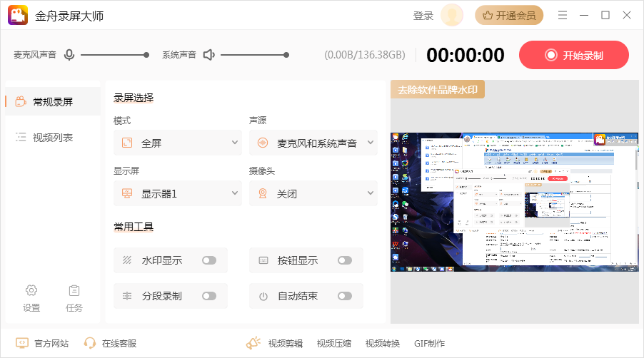Enable the watermark display toggle
The width and height of the screenshot is (644, 358).
pyautogui.click(x=209, y=260)
